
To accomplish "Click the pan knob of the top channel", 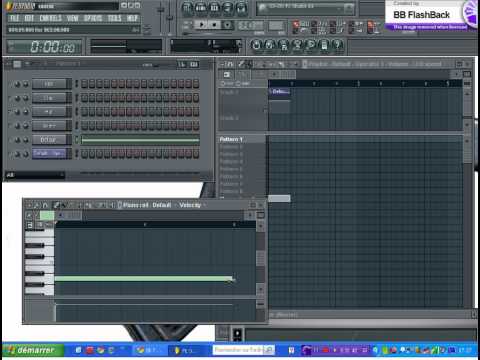I will [x=17, y=84].
